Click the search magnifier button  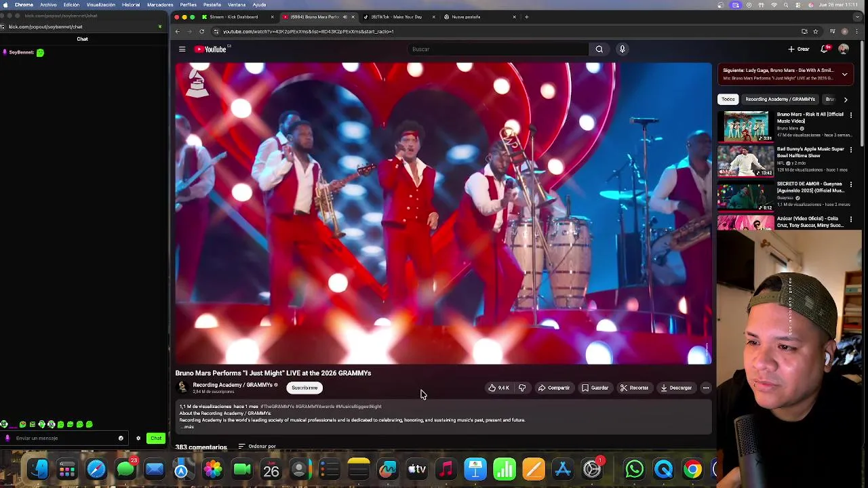click(x=599, y=49)
